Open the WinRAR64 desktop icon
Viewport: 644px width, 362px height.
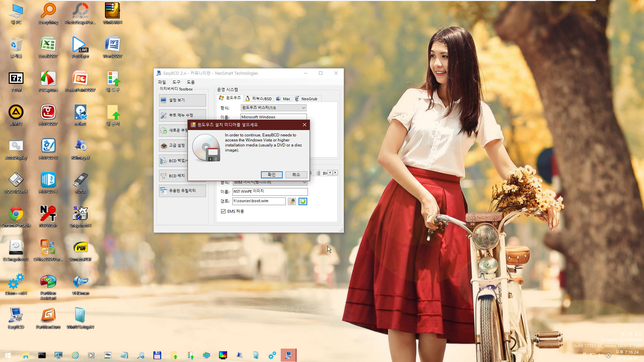click(x=112, y=14)
